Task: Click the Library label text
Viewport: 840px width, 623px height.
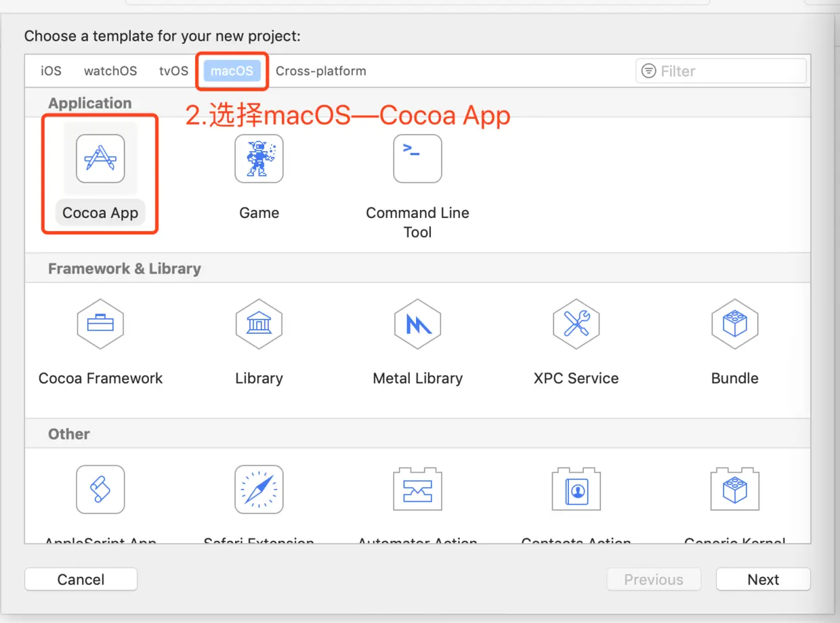Action: point(259,379)
